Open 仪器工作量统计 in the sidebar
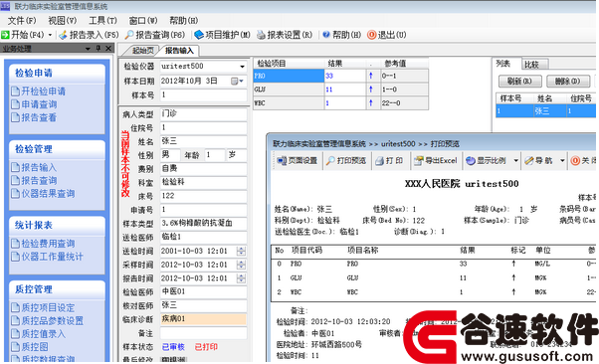599x364 pixels. point(47,257)
